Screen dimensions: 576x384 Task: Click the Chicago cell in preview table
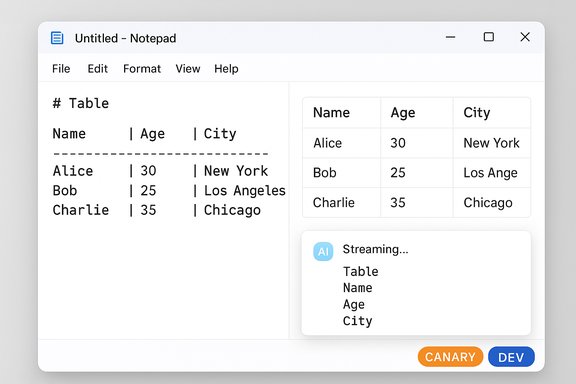click(x=492, y=202)
